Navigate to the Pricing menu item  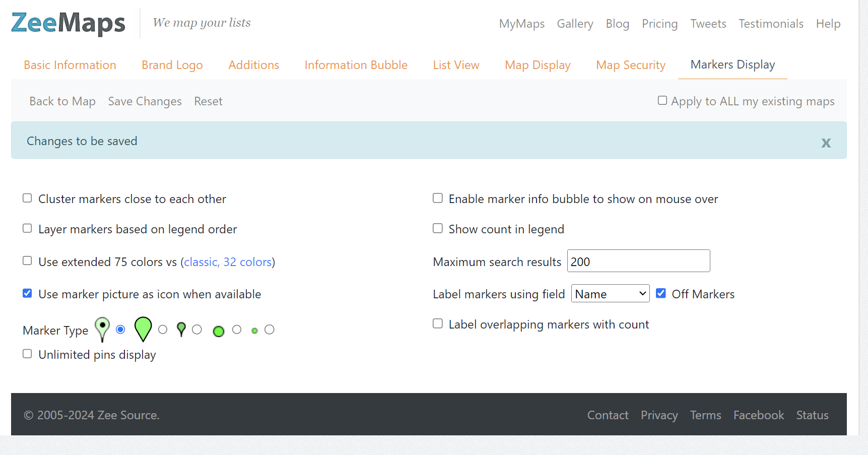(x=659, y=23)
